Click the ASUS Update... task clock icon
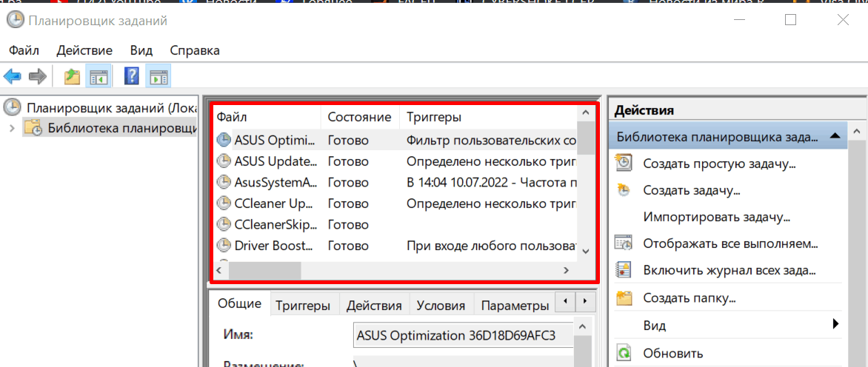 click(224, 161)
